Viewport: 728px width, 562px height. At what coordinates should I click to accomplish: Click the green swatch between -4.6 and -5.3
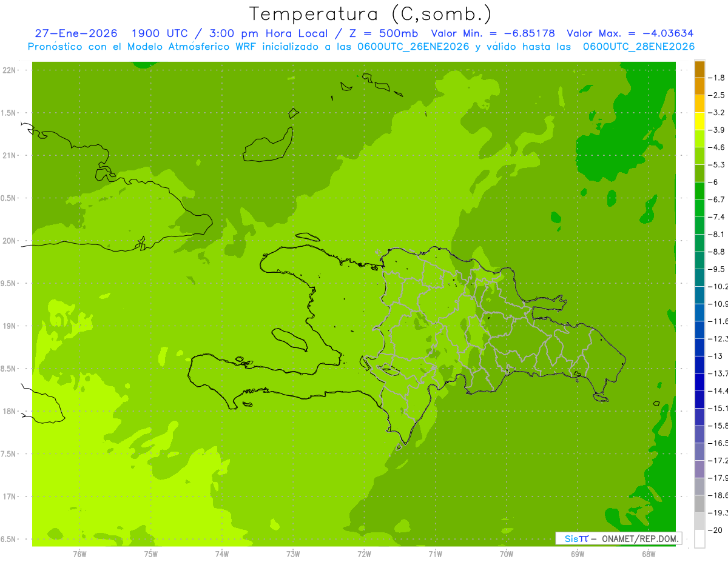click(699, 156)
